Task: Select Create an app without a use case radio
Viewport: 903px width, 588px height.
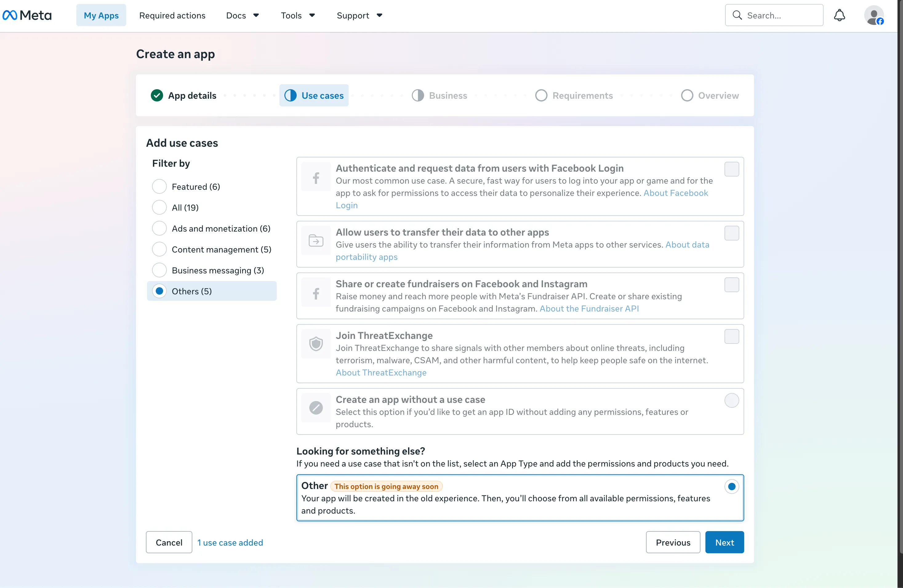Action: [732, 400]
